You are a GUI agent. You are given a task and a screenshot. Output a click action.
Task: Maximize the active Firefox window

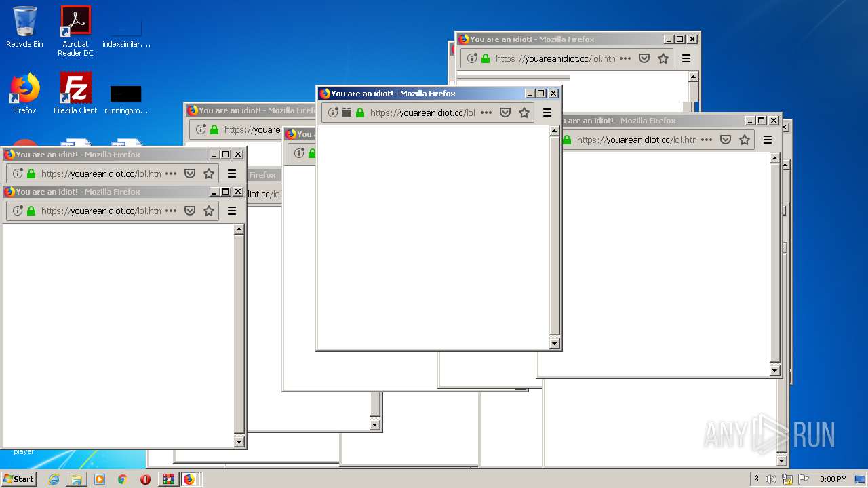pos(541,94)
